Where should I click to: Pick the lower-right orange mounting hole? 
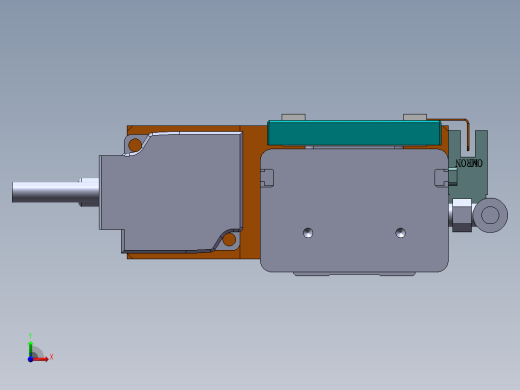click(229, 240)
